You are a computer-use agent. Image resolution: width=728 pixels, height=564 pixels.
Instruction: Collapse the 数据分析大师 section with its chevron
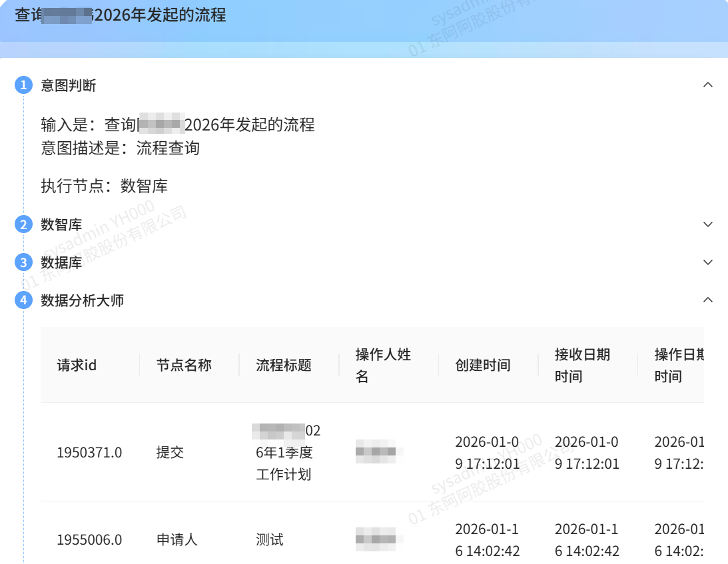pyautogui.click(x=707, y=300)
